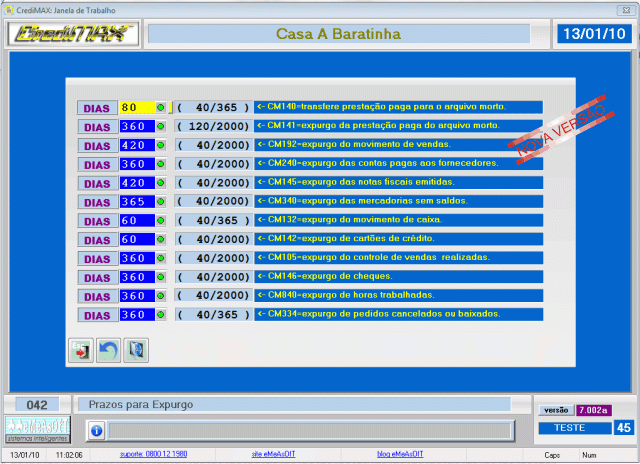Click DIAS button for CM146 cheques
The image size is (640, 464).
click(97, 277)
